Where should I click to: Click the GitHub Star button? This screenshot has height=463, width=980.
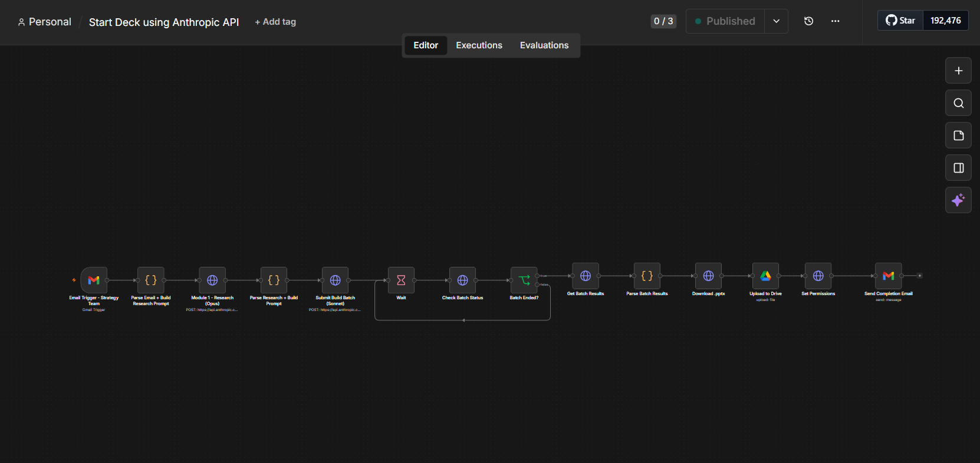coord(900,21)
